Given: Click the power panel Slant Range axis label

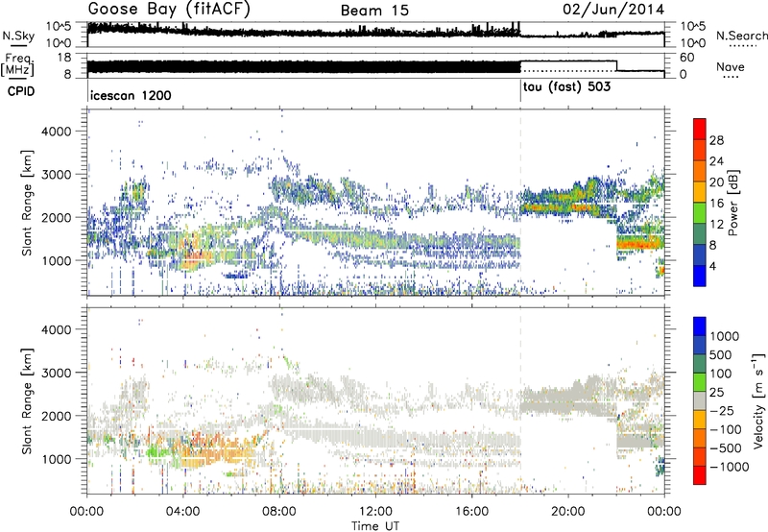Looking at the screenshot, I should [27, 203].
